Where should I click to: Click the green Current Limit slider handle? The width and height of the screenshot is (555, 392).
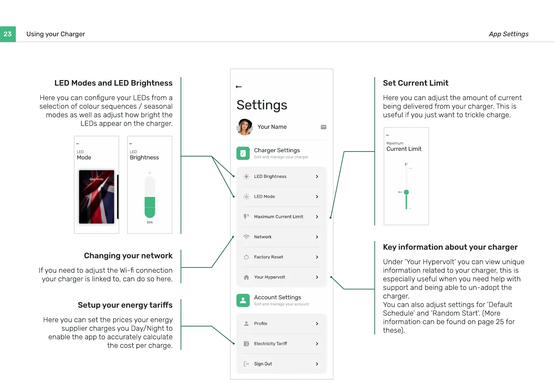pos(406,192)
